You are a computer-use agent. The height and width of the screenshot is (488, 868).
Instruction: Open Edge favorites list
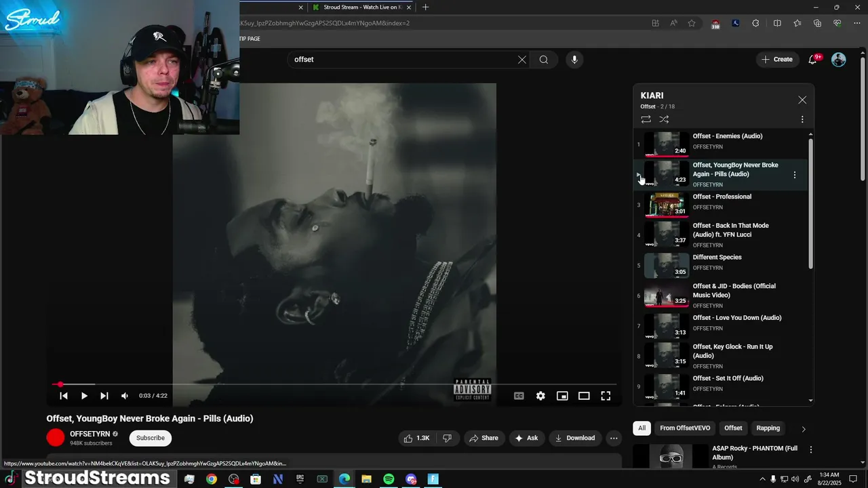point(797,23)
